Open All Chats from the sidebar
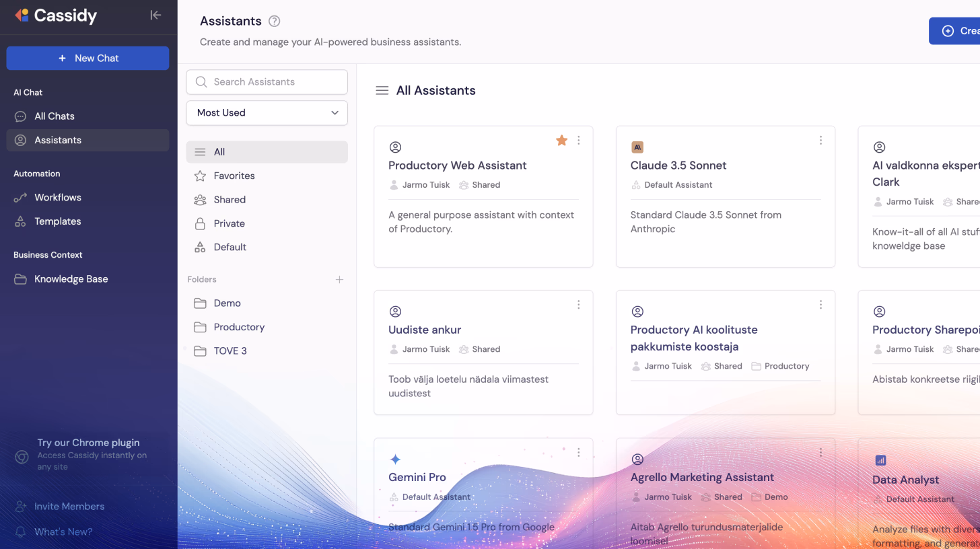Screen dimensions: 980x549 (55, 116)
